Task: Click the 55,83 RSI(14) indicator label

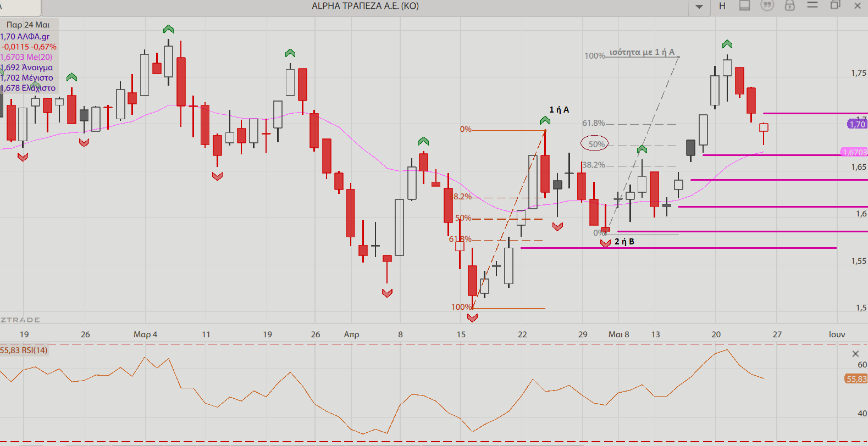Action: 24,350
